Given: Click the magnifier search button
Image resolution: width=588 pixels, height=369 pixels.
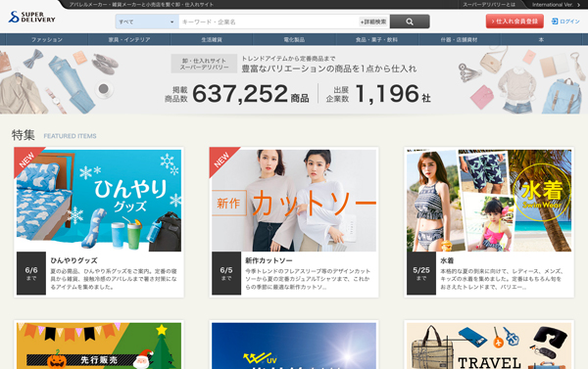Looking at the screenshot, I should [410, 22].
